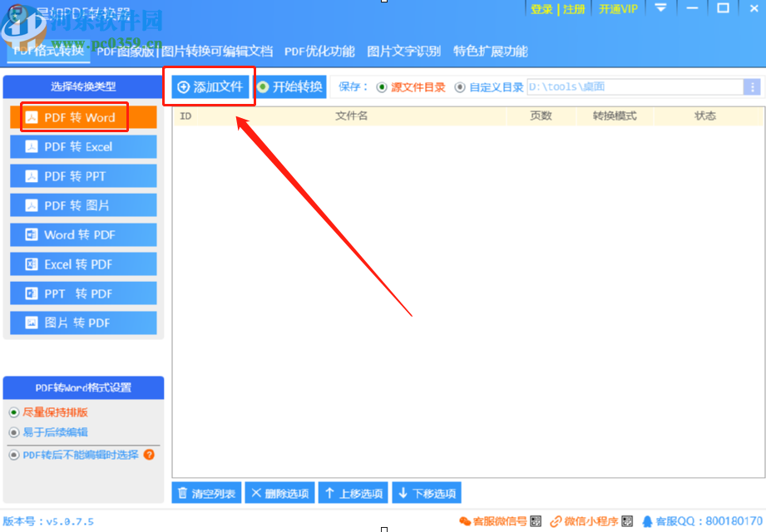The image size is (766, 532).
Task: Click the trash icon to 清空列表
Action: pyautogui.click(x=182, y=492)
